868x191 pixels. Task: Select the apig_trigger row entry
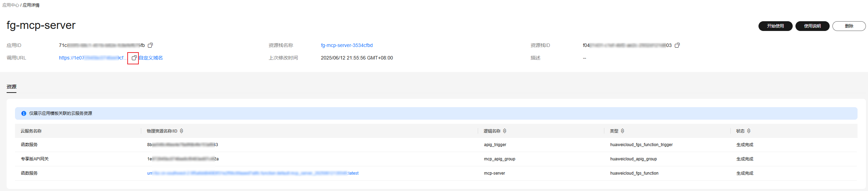(495, 145)
